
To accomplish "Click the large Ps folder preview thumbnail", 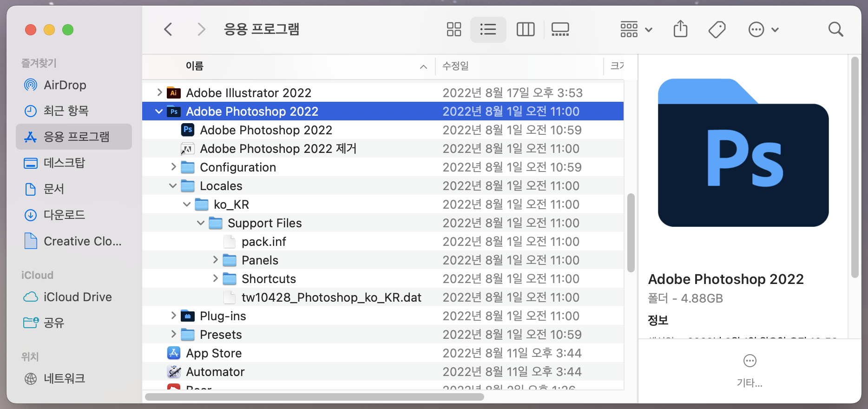I will 743,153.
